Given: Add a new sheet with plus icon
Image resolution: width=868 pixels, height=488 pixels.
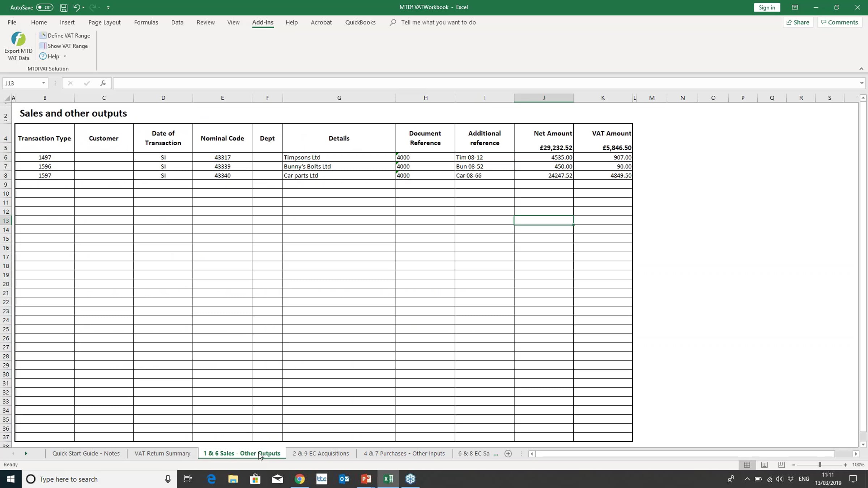Looking at the screenshot, I should 508,454.
